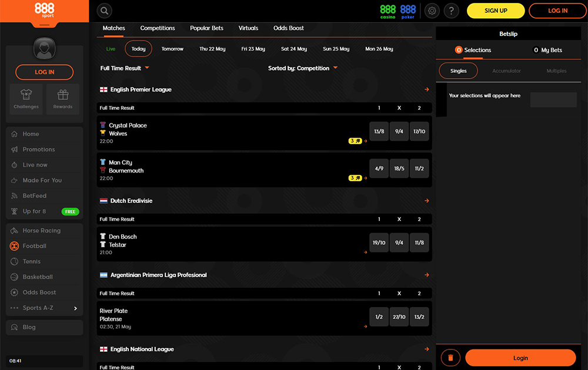Select Singles bet type
The width and height of the screenshot is (588, 370).
coord(458,71)
